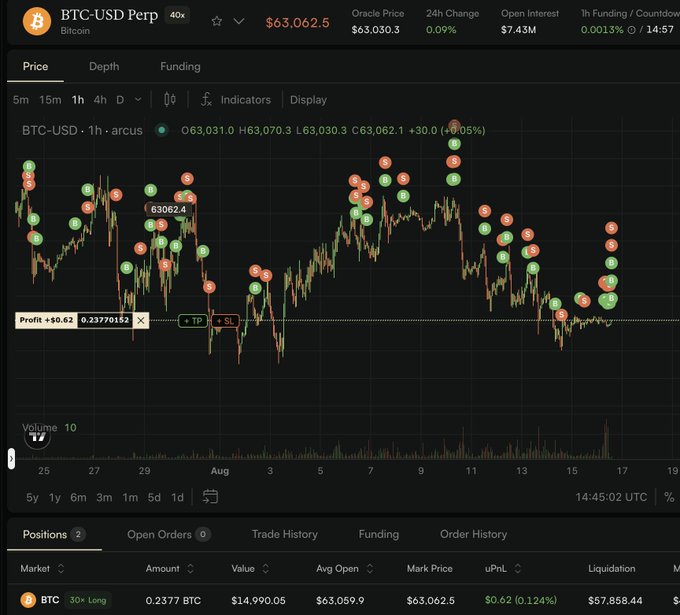
Task: Click the liquidation price $57,858.44
Action: click(x=615, y=601)
